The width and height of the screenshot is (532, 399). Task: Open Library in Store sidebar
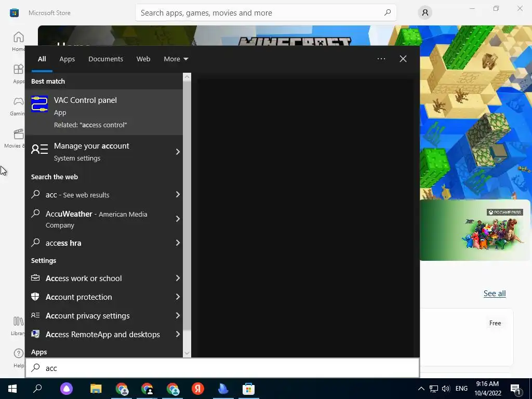point(18,326)
